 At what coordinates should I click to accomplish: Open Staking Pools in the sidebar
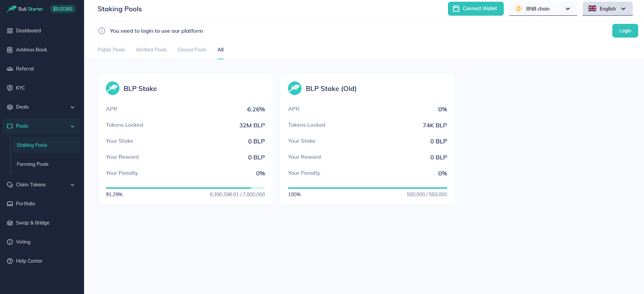[46, 145]
